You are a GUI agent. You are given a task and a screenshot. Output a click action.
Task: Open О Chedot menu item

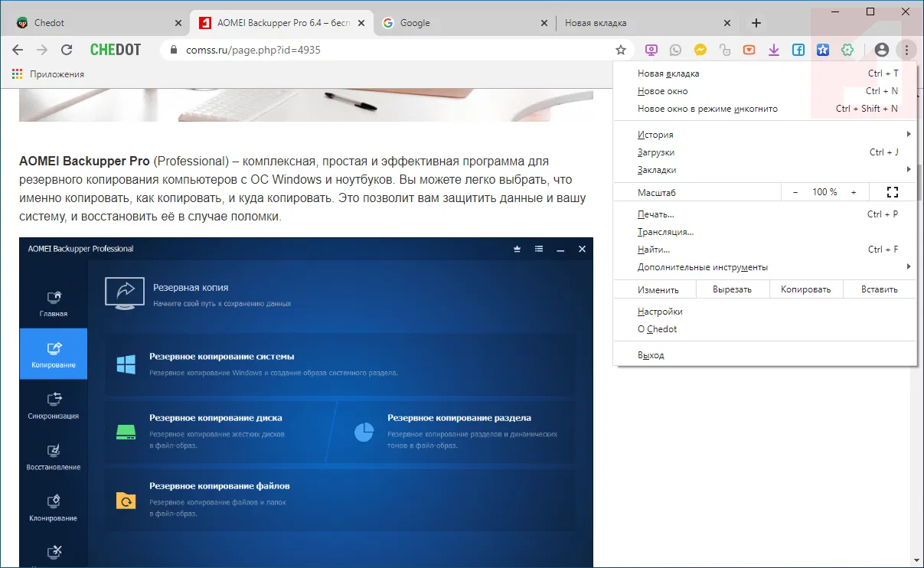point(765,329)
